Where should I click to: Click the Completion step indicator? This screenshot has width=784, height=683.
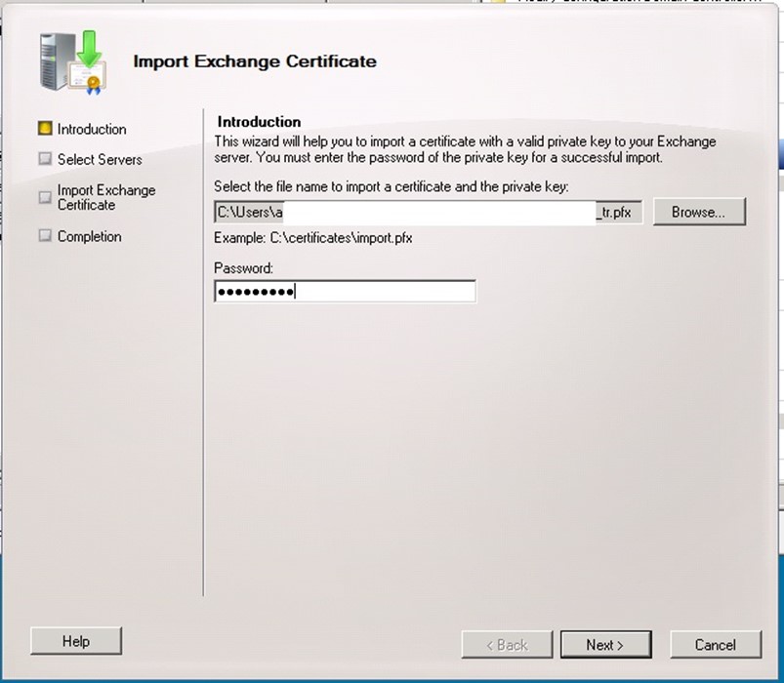[x=45, y=235]
